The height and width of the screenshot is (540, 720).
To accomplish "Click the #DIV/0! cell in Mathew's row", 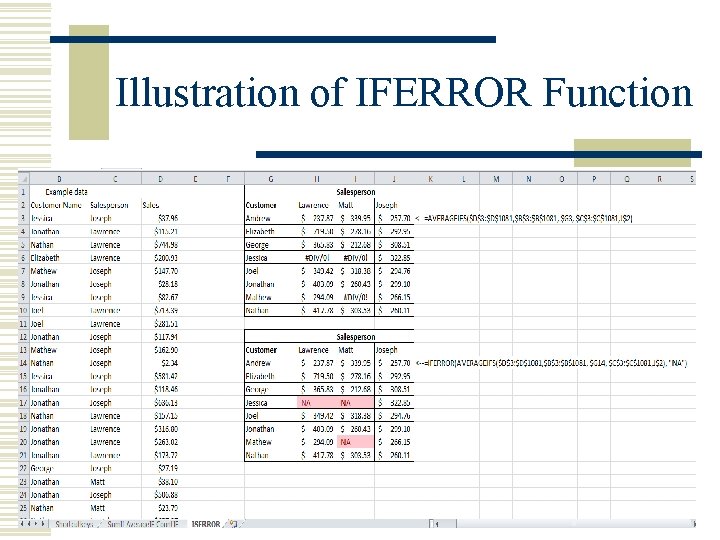I will pyautogui.click(x=355, y=298).
